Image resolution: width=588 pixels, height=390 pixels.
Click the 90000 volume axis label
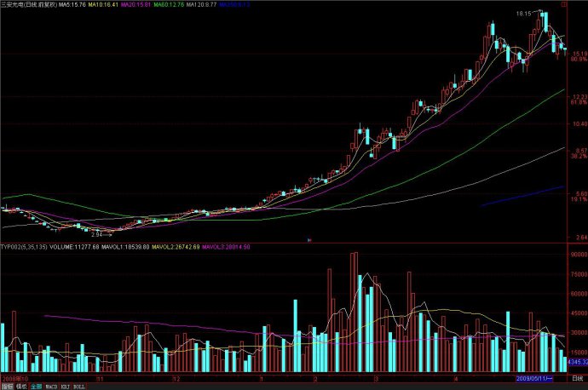pyautogui.click(x=579, y=255)
